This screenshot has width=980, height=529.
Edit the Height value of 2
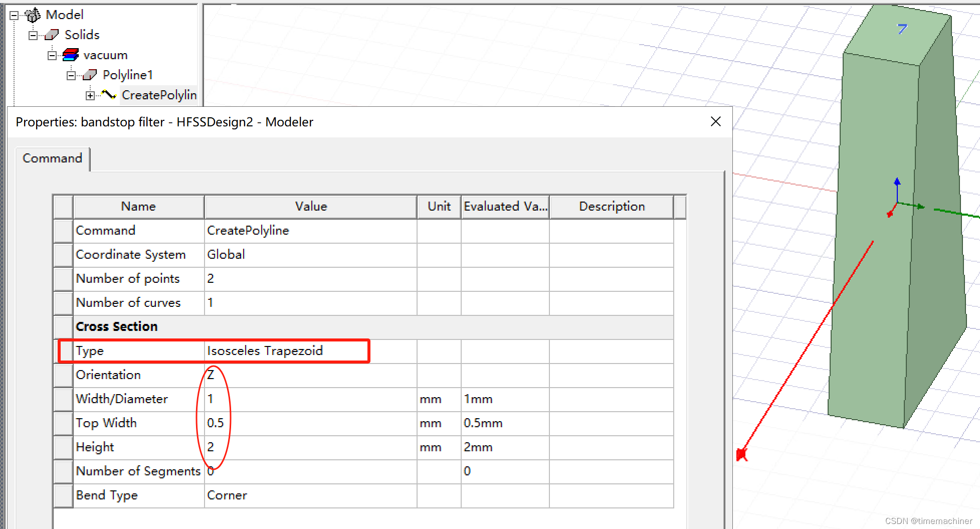click(211, 447)
